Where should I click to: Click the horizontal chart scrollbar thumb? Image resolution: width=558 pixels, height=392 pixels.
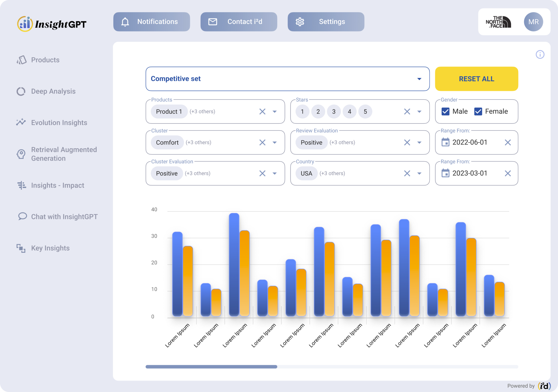point(211,367)
